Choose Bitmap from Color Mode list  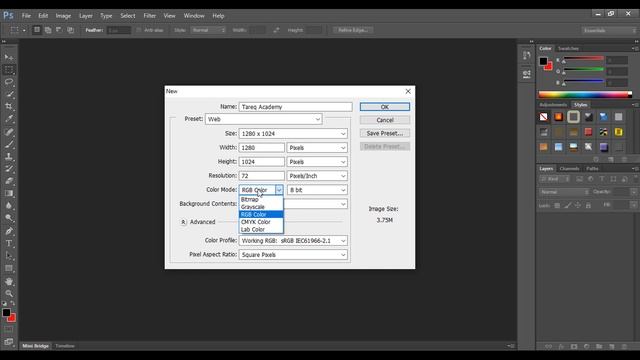coord(261,200)
